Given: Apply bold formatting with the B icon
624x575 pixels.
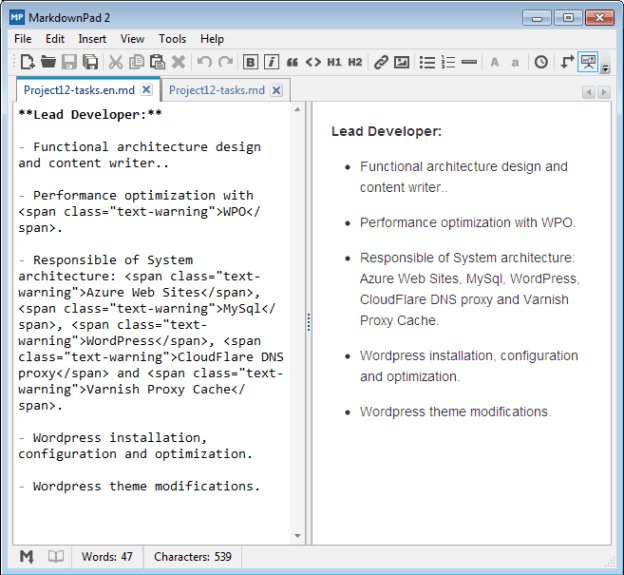Looking at the screenshot, I should tap(250, 62).
